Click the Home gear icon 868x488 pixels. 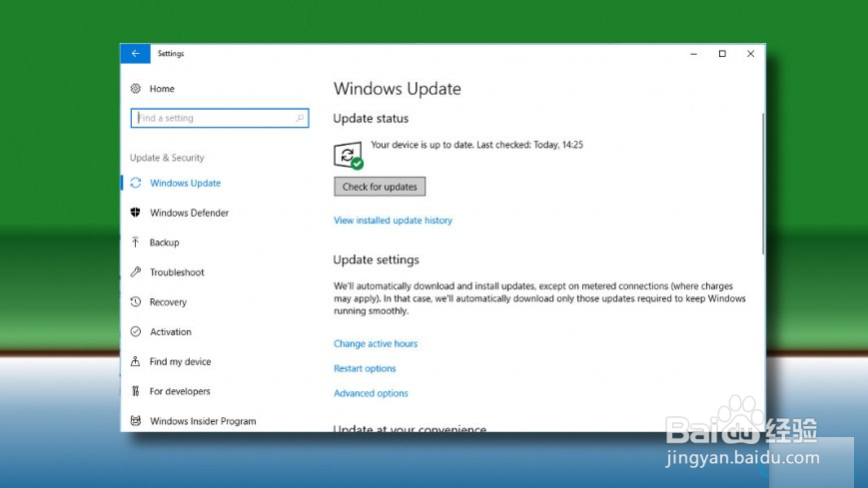tap(136, 89)
